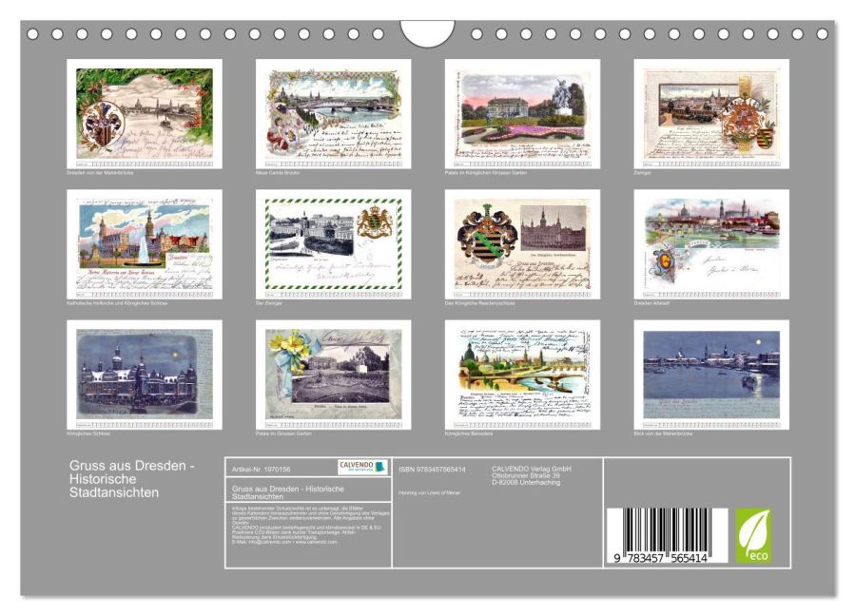Click the green eco leaf logo
Image resolution: width=855 pixels, height=616 pixels.
753,536
